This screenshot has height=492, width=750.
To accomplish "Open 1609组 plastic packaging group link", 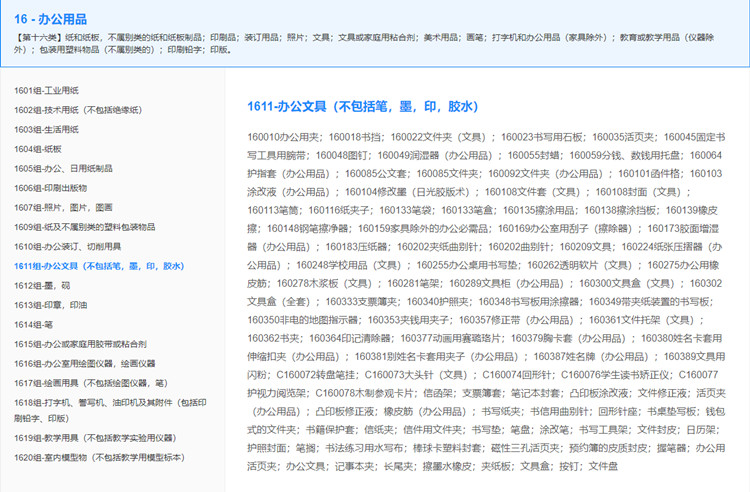I will (84, 227).
